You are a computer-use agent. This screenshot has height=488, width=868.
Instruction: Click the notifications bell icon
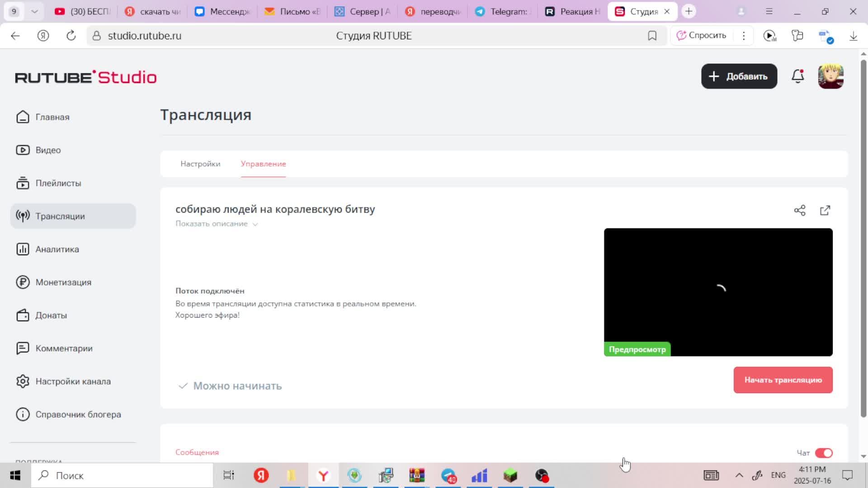point(798,76)
